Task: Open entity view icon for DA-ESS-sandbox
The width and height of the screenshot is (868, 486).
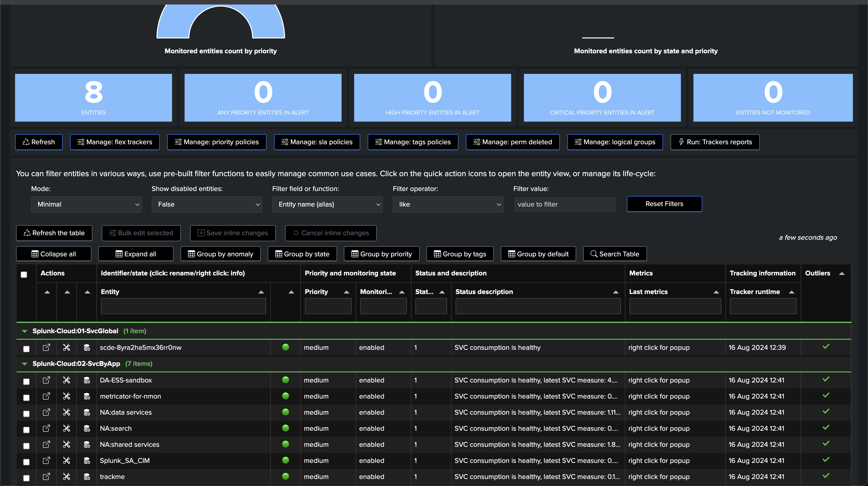Action: pos(46,380)
